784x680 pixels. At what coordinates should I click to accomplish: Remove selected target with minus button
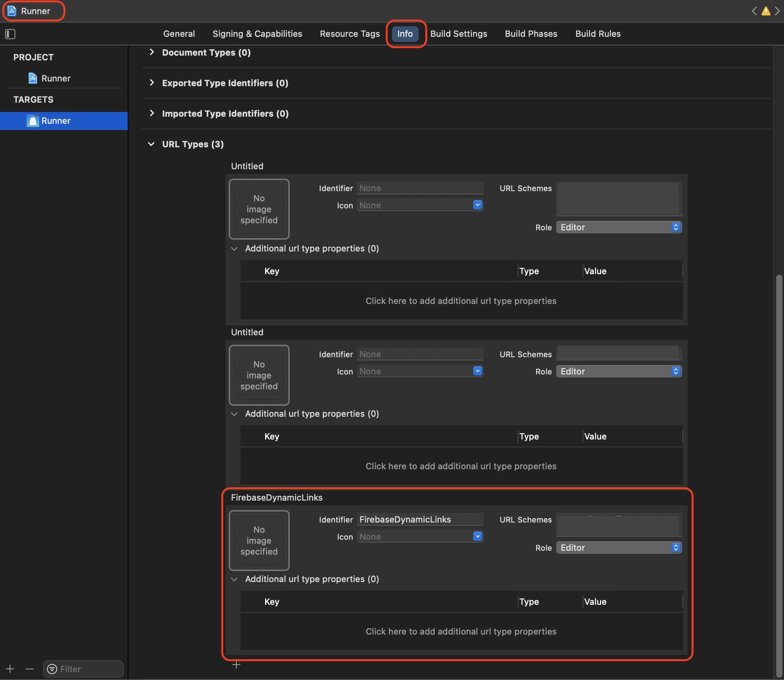pyautogui.click(x=30, y=669)
